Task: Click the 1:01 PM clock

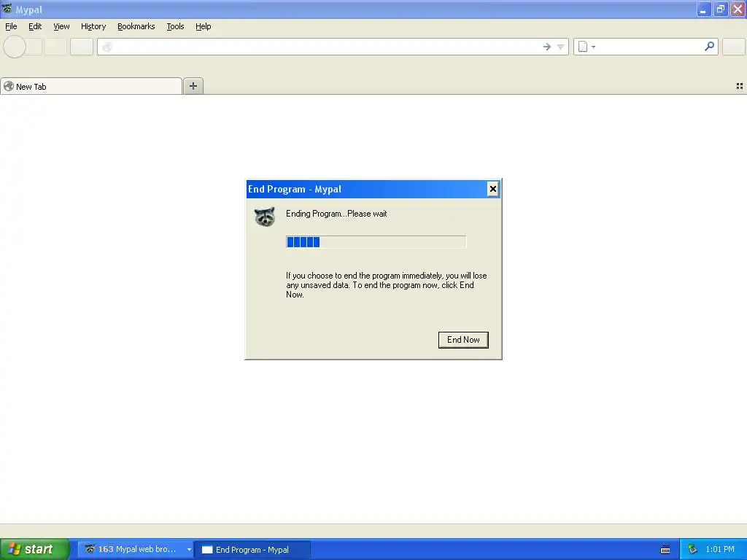Action: tap(720, 549)
